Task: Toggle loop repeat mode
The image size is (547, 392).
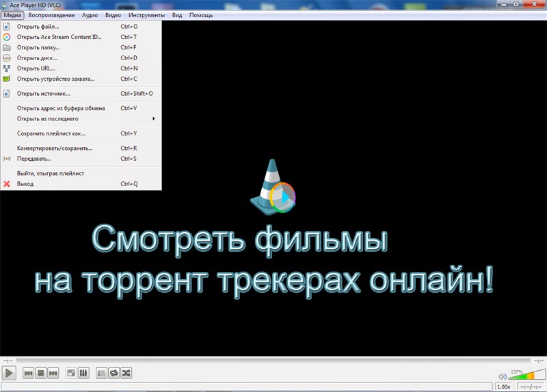Action: (114, 373)
